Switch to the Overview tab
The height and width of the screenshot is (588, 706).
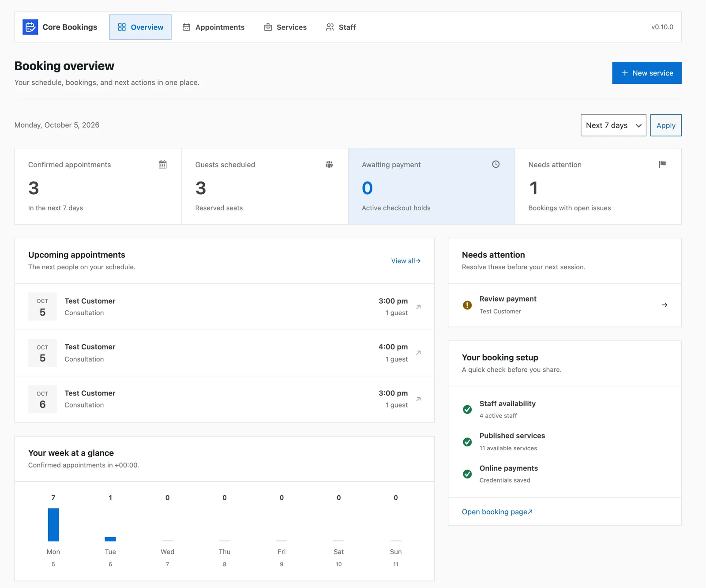(140, 27)
